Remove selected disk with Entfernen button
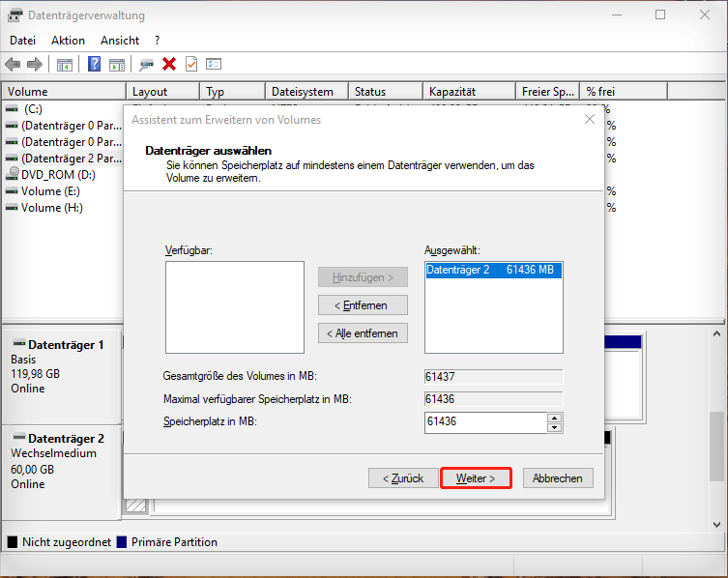Image resolution: width=728 pixels, height=578 pixels. coord(363,305)
